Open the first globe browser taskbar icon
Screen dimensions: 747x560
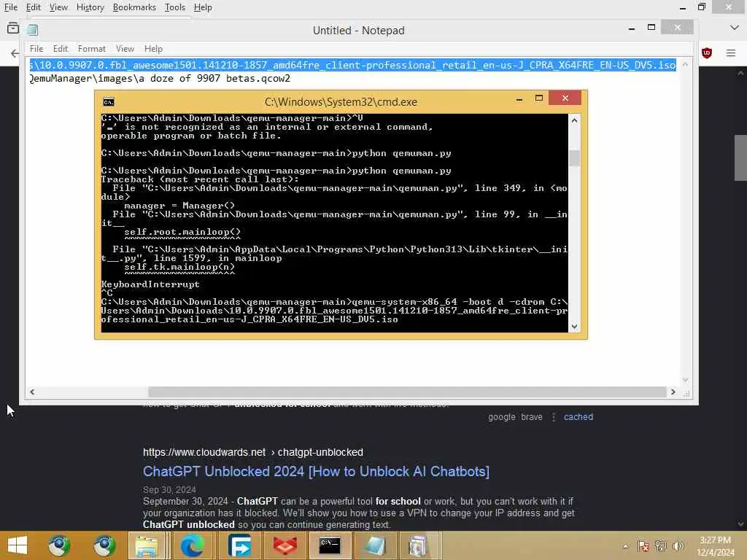58,545
